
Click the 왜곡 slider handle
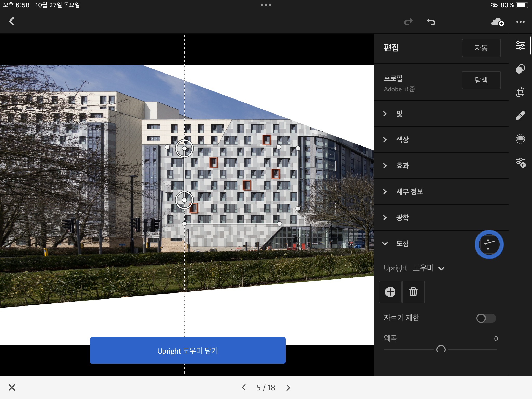(441, 349)
